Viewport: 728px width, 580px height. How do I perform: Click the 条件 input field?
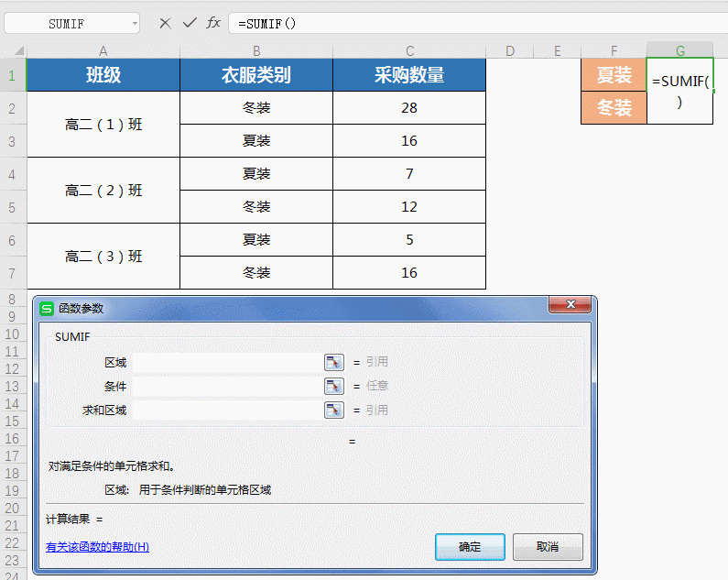pos(227,386)
